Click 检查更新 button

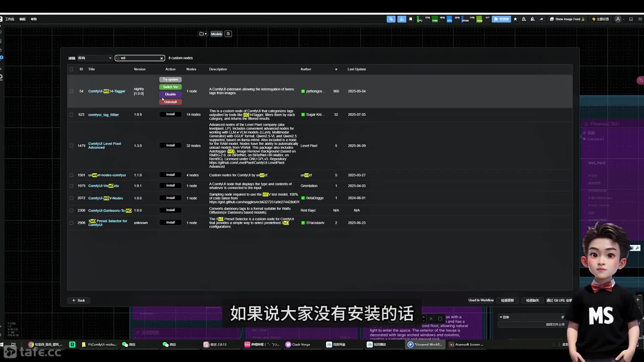507,300
